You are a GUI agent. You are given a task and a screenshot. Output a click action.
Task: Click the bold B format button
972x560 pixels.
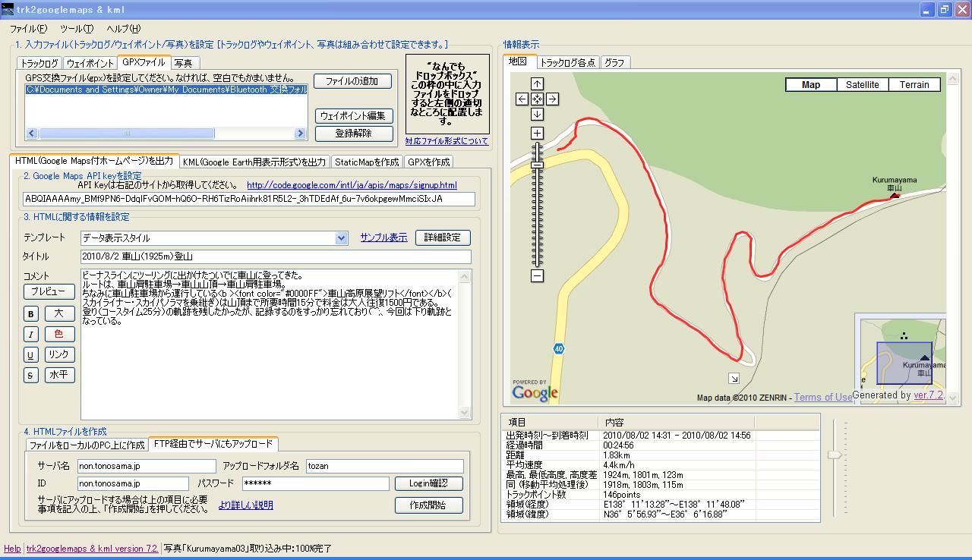click(31, 314)
